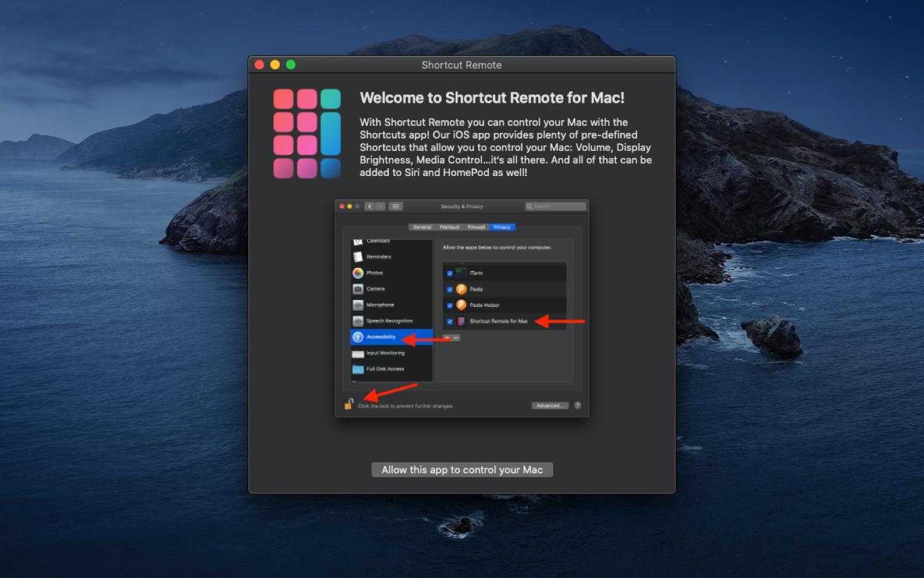Viewport: 924px width, 578px height.
Task: Click the 'Shortcut Remote' window title
Action: 461,65
